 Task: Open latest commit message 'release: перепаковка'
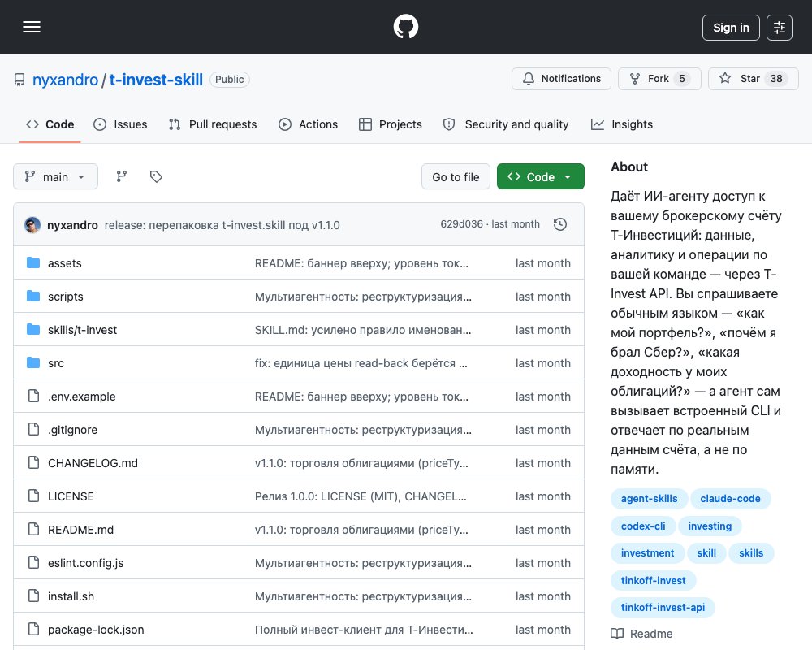(x=222, y=225)
